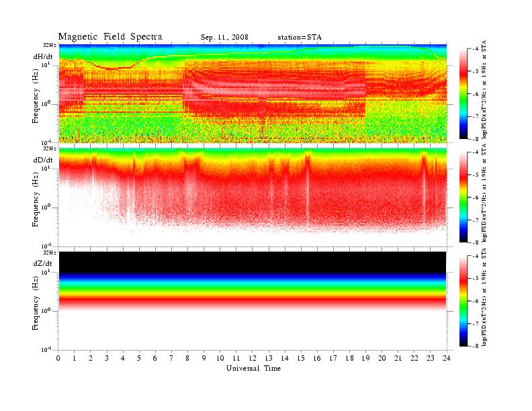This screenshot has height=411, width=532.
Task: Click the '-8' tick on dH/dt colorbar
Action: point(476,139)
